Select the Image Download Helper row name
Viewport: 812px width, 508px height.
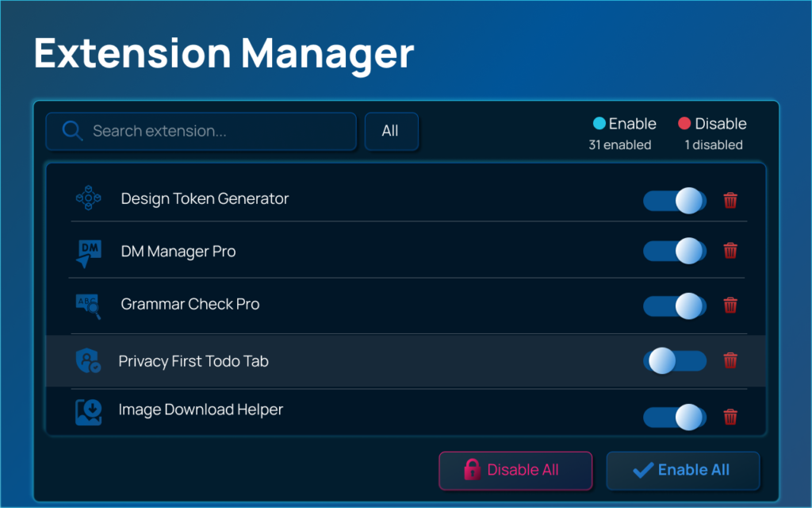[201, 410]
